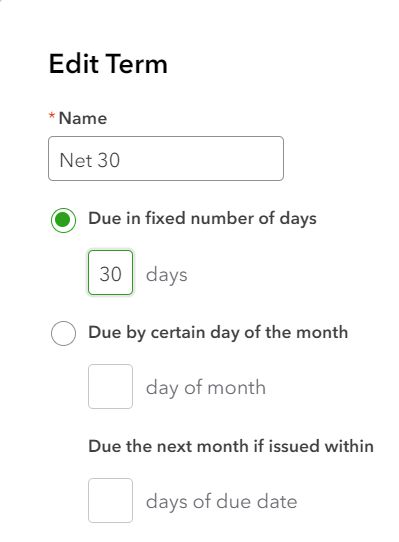The height and width of the screenshot is (542, 399).
Task: Click the Due in fixed number of days label text
Action: (x=202, y=219)
